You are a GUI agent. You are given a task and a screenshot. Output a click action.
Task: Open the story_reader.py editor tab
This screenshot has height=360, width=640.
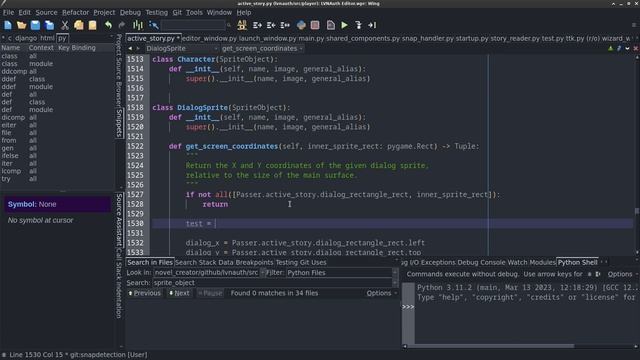pos(515,38)
